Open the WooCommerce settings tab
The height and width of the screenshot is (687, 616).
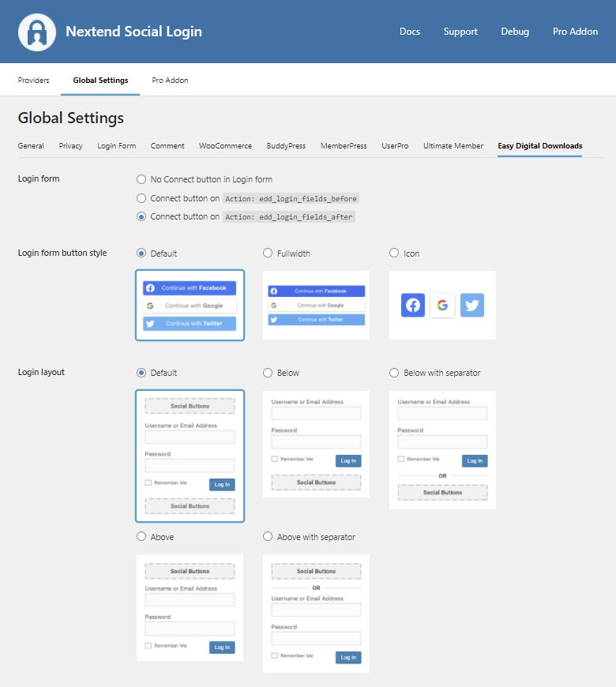click(225, 146)
